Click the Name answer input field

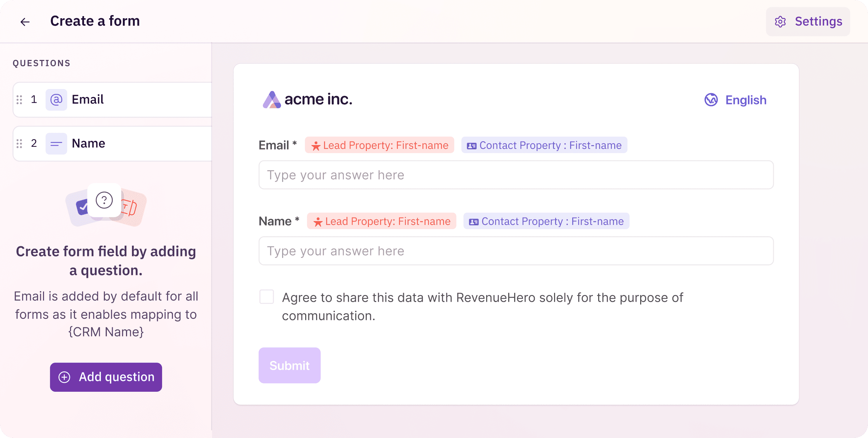pyautogui.click(x=516, y=251)
